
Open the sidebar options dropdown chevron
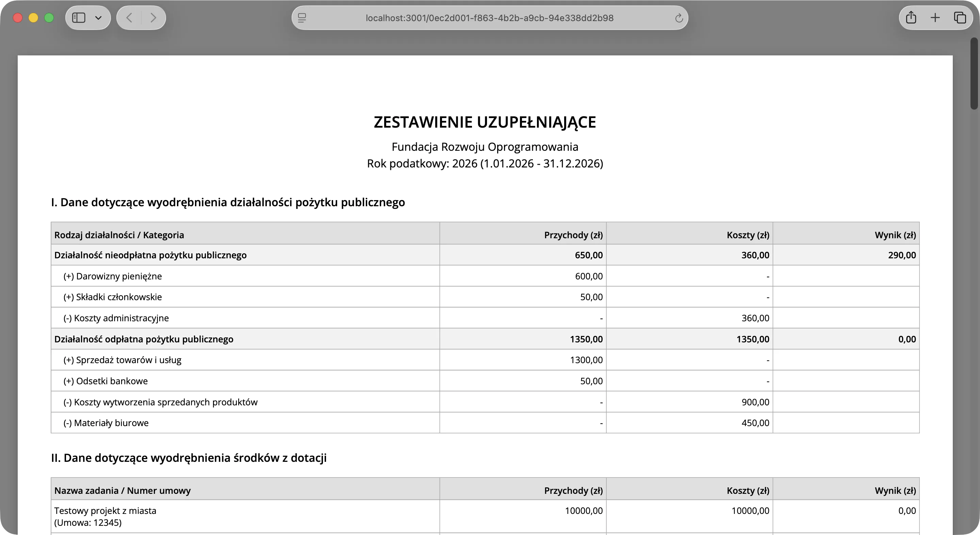98,18
